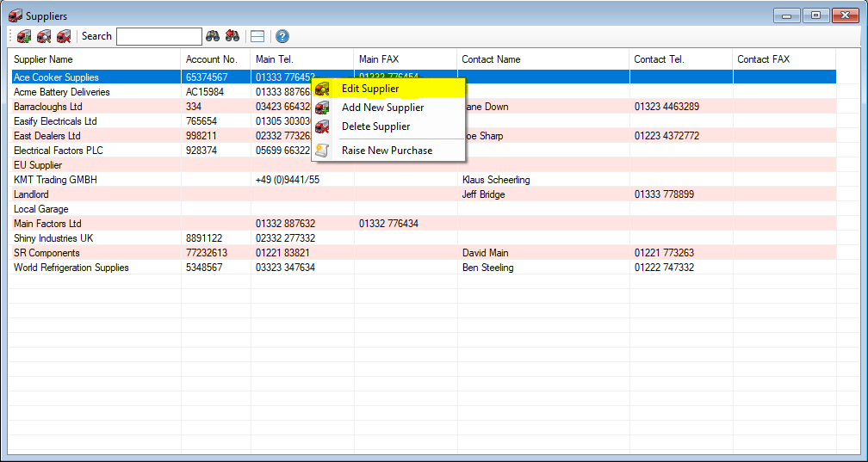Click the Raise New Purchase menu icon

[x=323, y=151]
